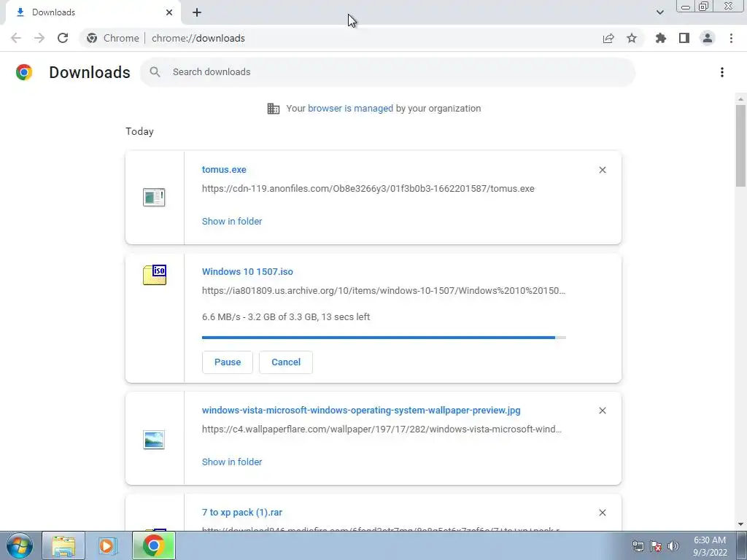Remove tomus.exe from the list
The image size is (747, 560).
[602, 170]
